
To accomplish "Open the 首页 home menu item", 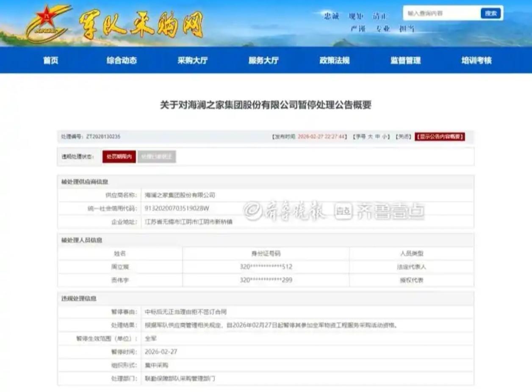I will pos(51,61).
